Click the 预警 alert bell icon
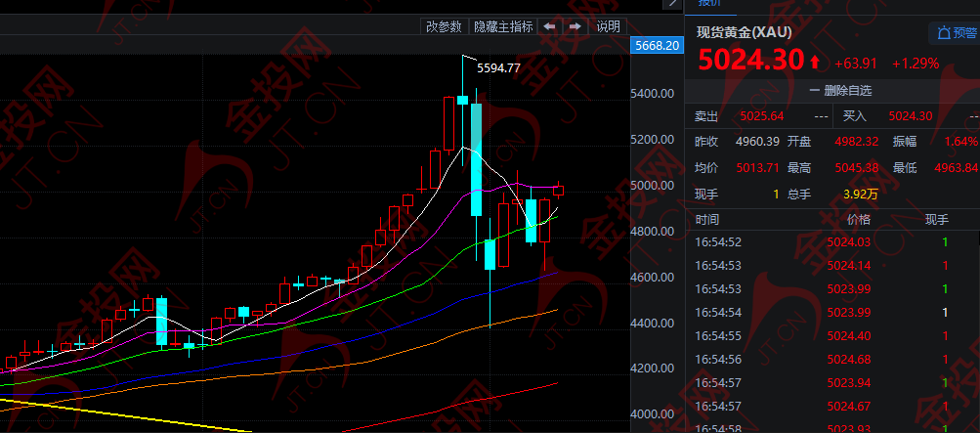Viewport: 980px width, 433px height. [x=943, y=33]
